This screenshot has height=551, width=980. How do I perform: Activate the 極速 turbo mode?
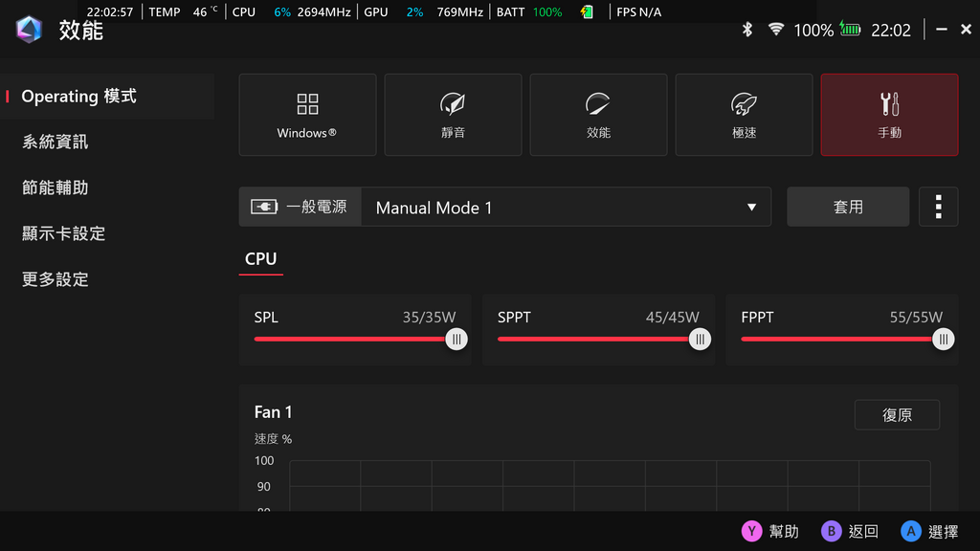(744, 115)
